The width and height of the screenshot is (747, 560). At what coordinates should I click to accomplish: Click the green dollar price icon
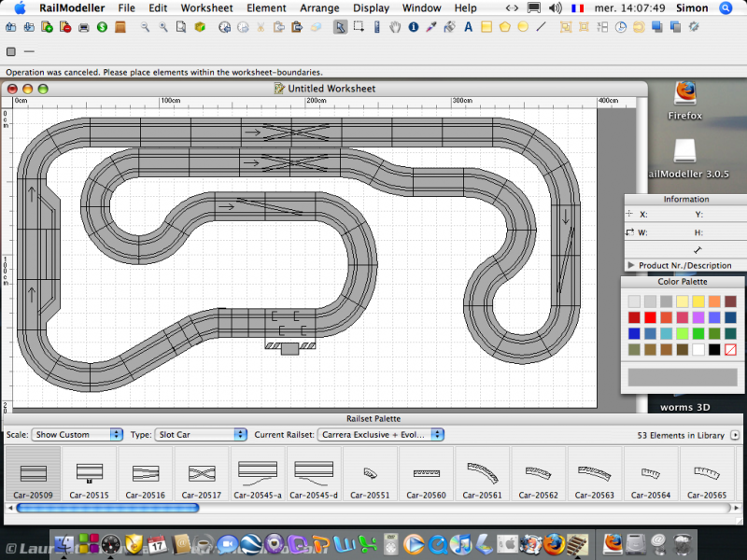point(102,27)
